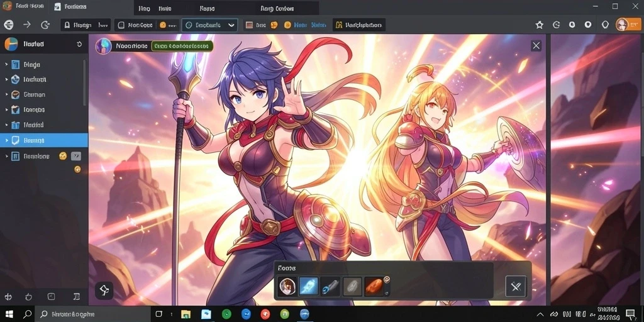Click the first icon in the sidebar bottom strip

(8, 297)
